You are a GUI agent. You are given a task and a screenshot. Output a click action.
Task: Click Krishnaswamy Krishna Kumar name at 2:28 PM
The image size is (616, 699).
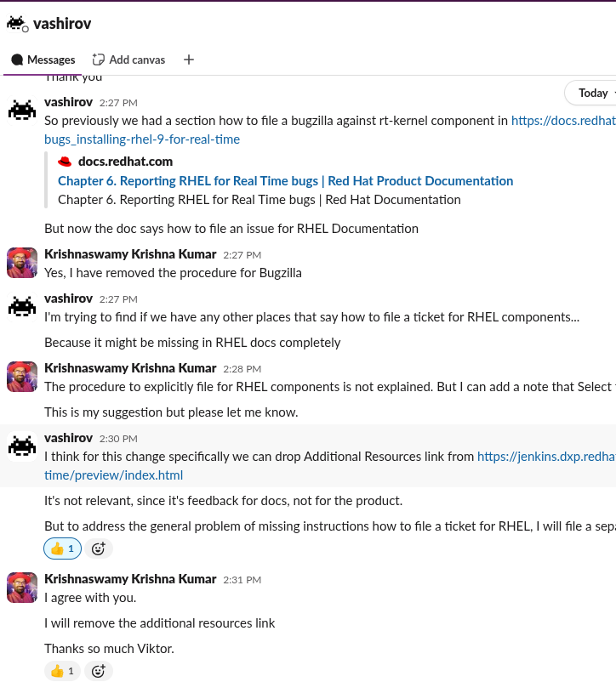130,368
